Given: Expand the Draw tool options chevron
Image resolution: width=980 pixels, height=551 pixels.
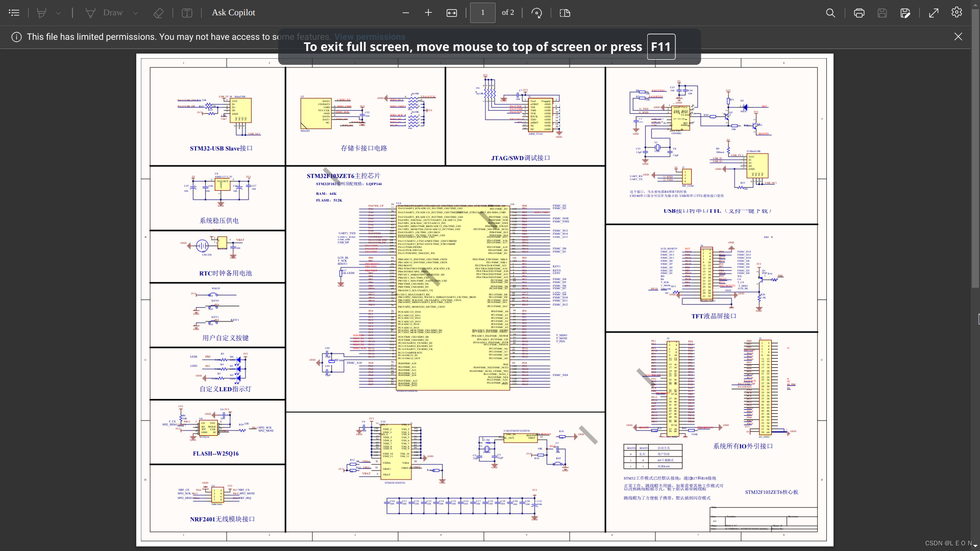Looking at the screenshot, I should pos(135,13).
